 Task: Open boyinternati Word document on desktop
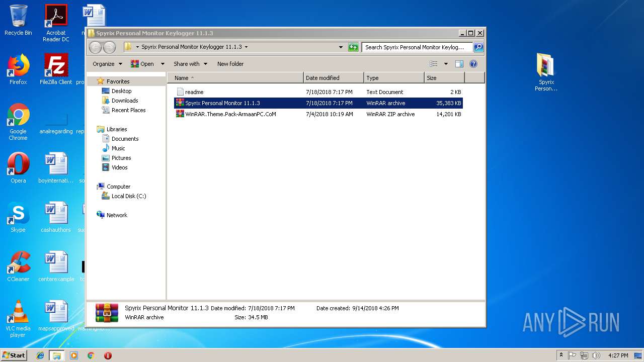click(56, 168)
